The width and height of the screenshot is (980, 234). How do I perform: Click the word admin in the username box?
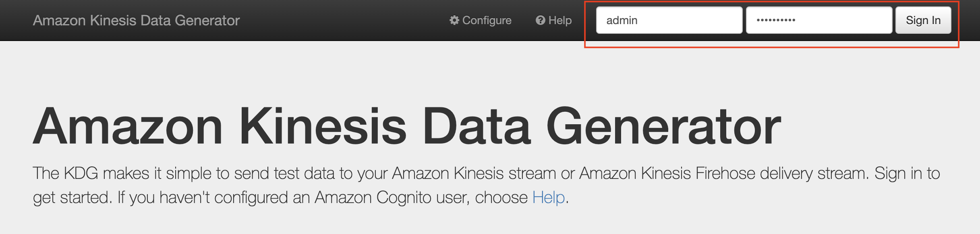tap(622, 20)
